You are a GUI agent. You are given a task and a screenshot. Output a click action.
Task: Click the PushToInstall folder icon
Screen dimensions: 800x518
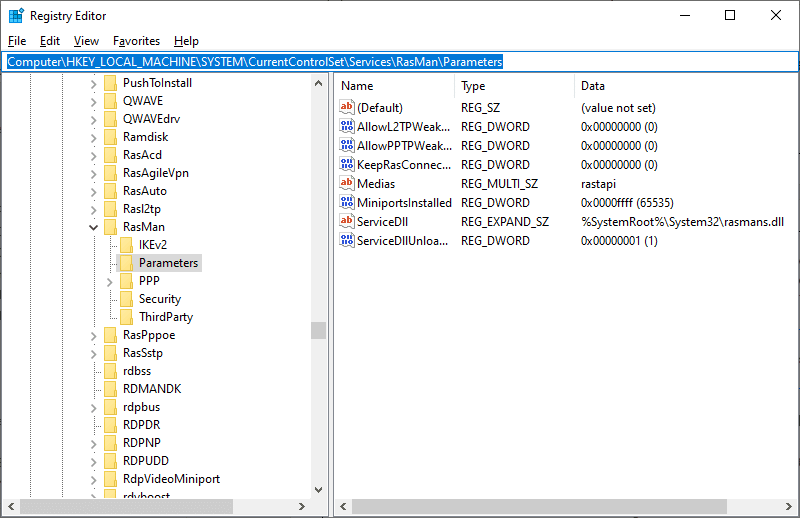point(110,83)
